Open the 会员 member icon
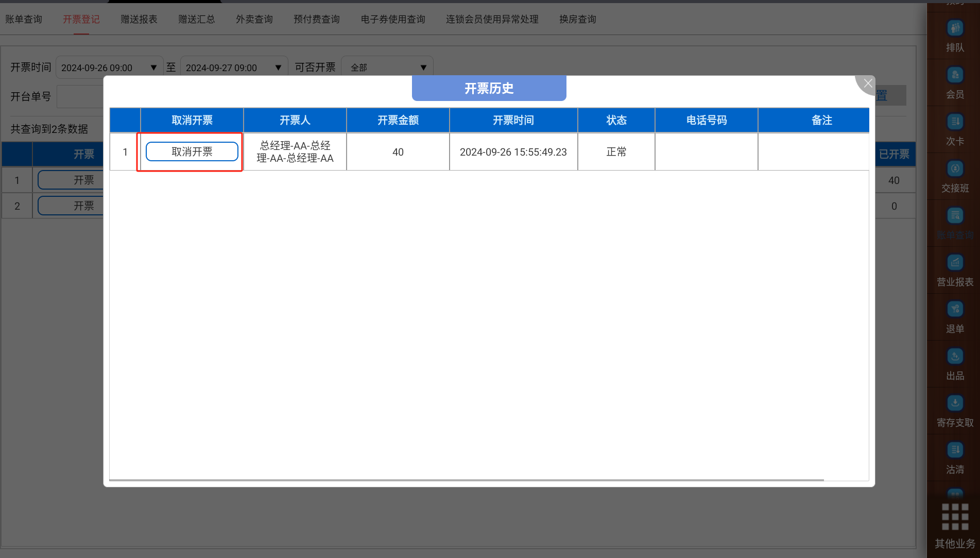Viewport: 980px width, 558px height. click(x=955, y=75)
